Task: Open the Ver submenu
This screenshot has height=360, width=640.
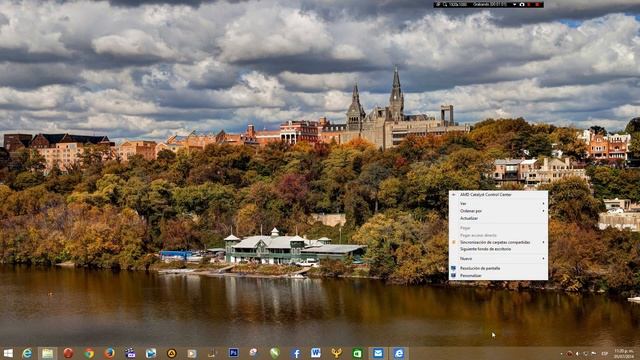Action: click(498, 203)
